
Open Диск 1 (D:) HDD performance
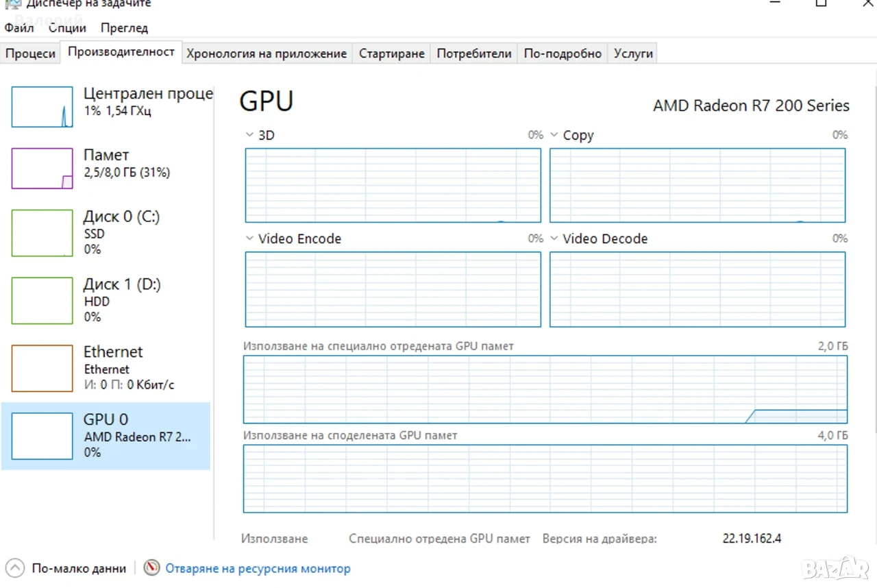pyautogui.click(x=106, y=300)
